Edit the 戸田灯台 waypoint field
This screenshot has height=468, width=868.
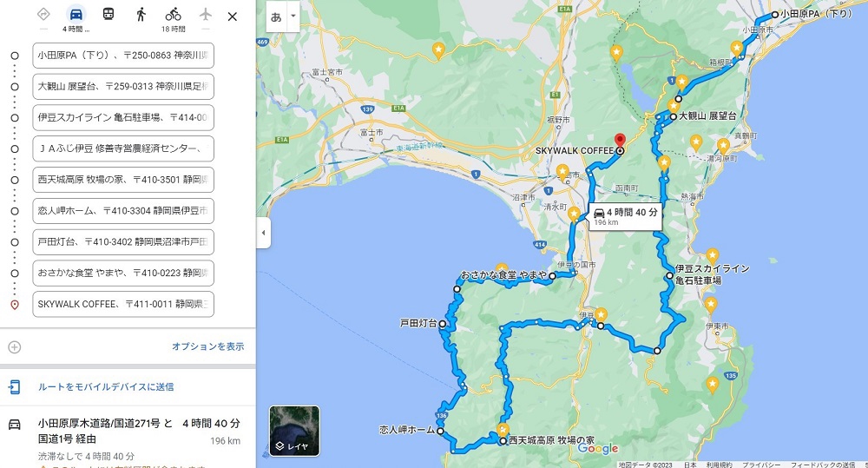point(123,242)
